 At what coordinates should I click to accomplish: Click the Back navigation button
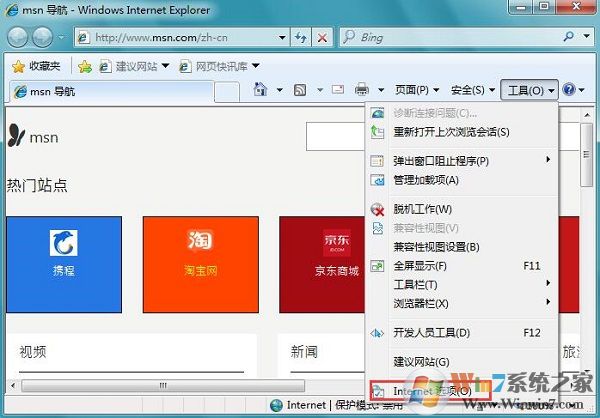[18, 37]
